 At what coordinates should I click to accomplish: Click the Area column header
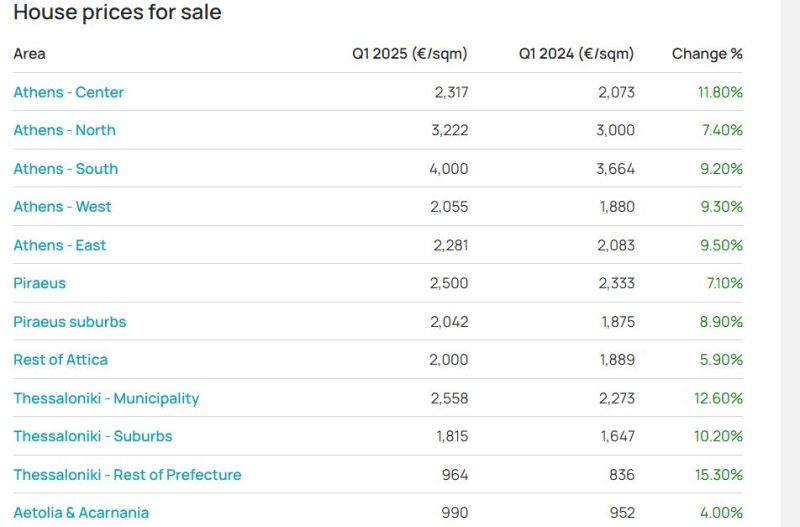[29, 54]
